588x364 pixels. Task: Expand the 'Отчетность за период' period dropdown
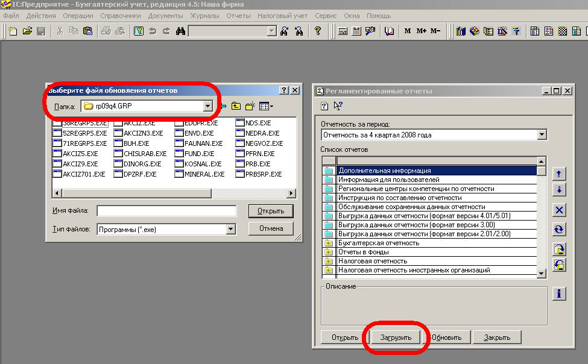[541, 135]
